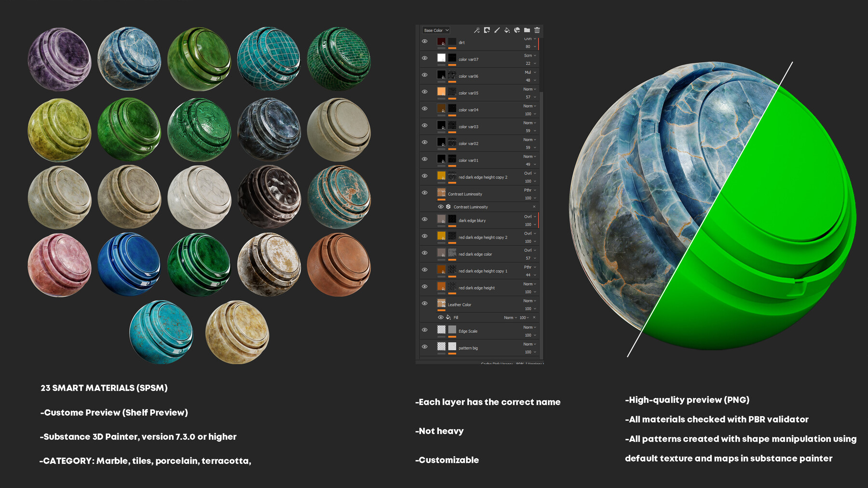This screenshot has width=868, height=488.
Task: Remove the Fill effect with the X
Action: click(534, 317)
